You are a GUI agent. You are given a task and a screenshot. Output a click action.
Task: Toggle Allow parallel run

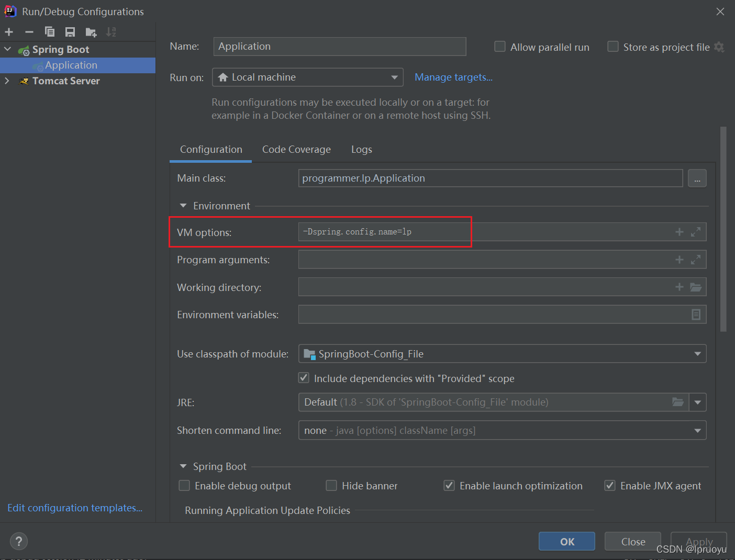click(x=500, y=47)
